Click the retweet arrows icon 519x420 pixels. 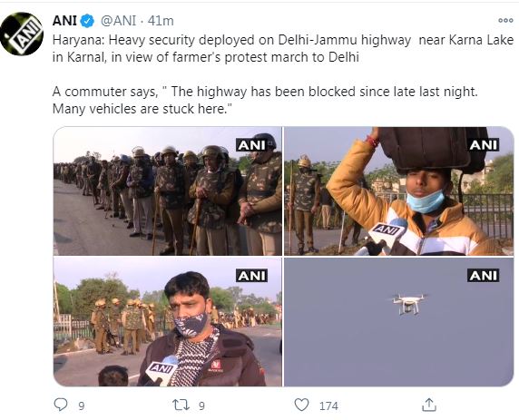(x=181, y=405)
